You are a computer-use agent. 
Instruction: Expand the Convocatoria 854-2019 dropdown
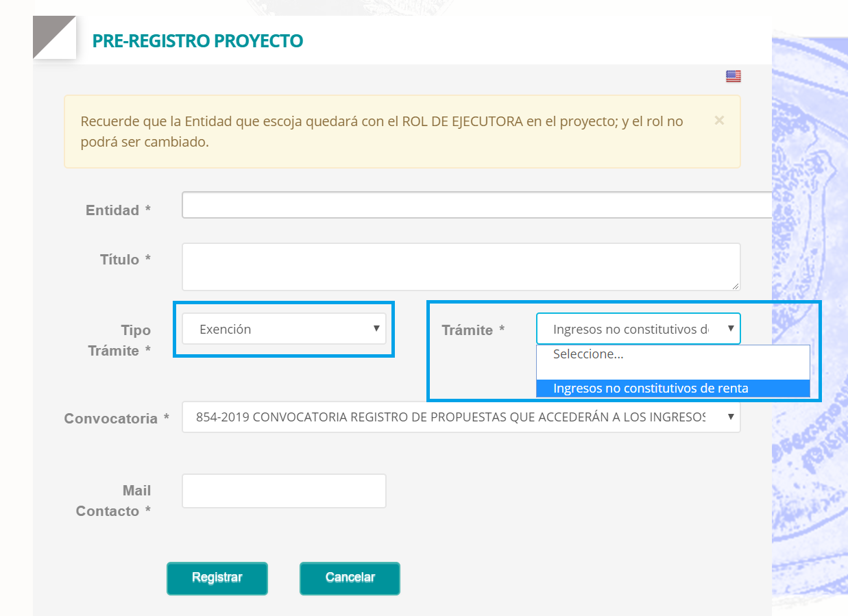461,417
